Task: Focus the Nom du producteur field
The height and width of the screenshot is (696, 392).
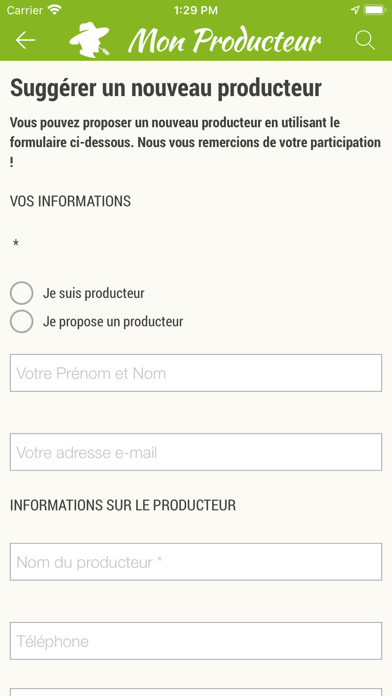Action: pyautogui.click(x=196, y=562)
